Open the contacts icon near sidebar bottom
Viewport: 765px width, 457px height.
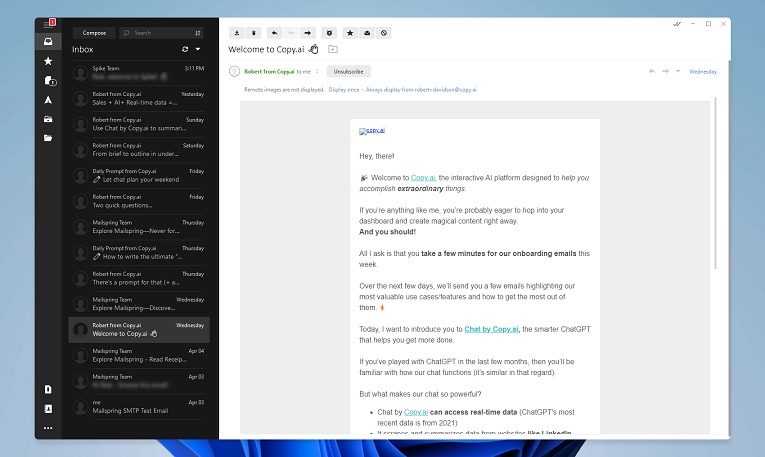click(x=48, y=409)
